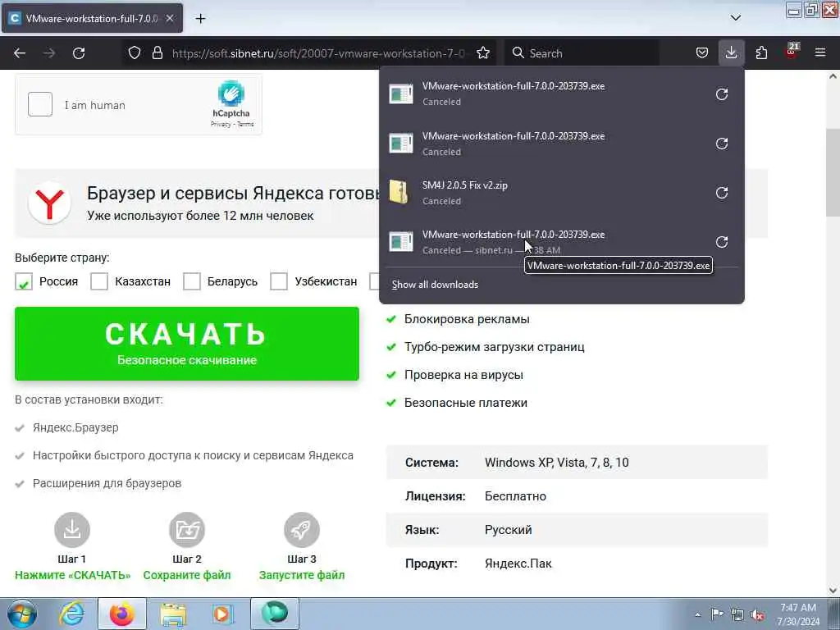Tick the Казахстан checkbox
Image resolution: width=840 pixels, height=630 pixels.
coord(99,281)
